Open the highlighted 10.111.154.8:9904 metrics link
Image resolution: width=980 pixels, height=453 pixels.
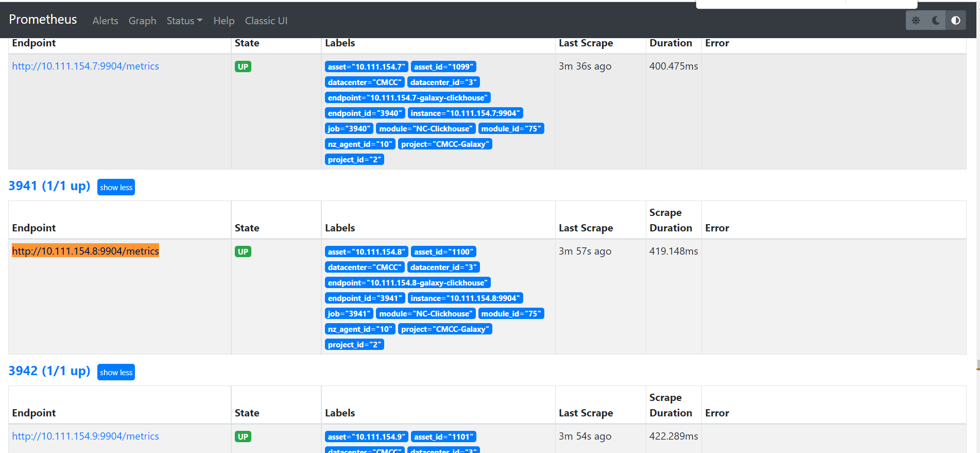coord(85,251)
